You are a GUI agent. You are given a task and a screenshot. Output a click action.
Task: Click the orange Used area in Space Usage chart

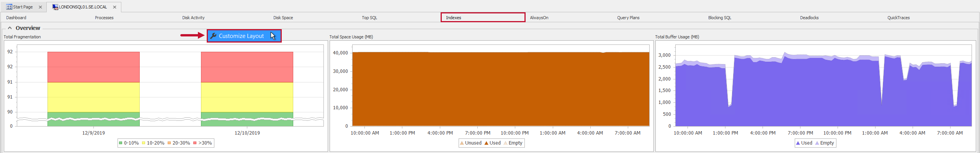pos(501,89)
